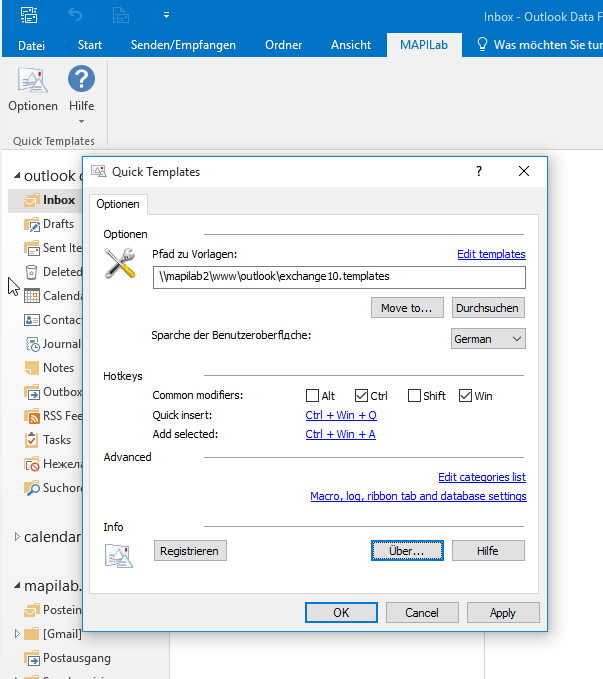The width and height of the screenshot is (603, 679).
Task: Click the lightbulb Tell Me icon
Action: [x=482, y=45]
